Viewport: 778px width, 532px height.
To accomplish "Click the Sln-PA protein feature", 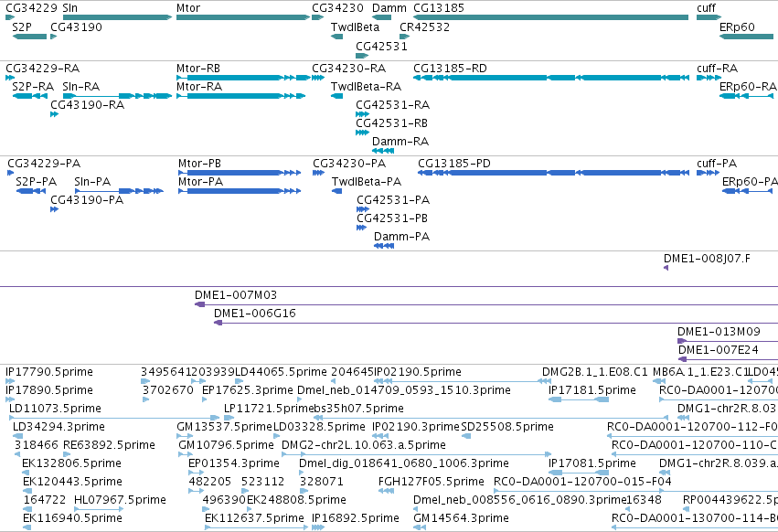I will pos(119,191).
